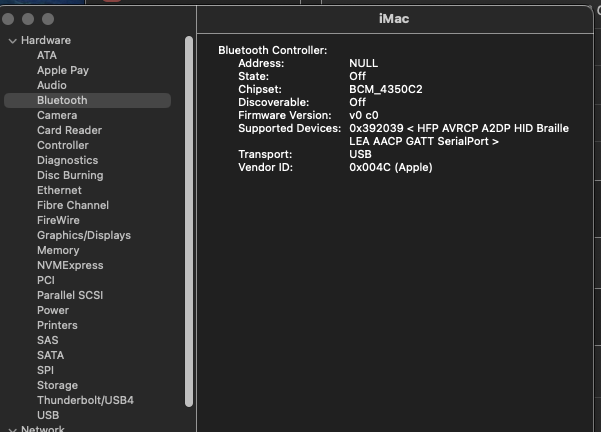
Task: Select Power in the sidebar
Action: point(53,310)
